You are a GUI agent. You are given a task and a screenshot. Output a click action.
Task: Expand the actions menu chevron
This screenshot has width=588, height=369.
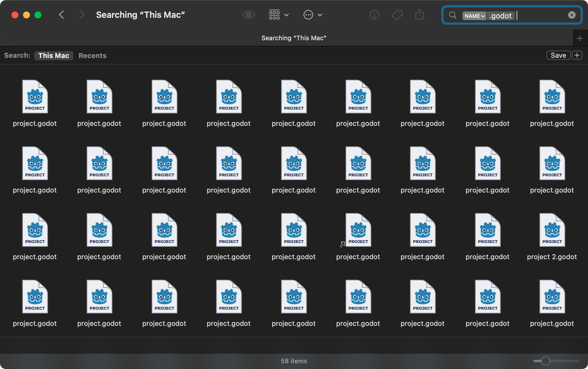coord(320,15)
